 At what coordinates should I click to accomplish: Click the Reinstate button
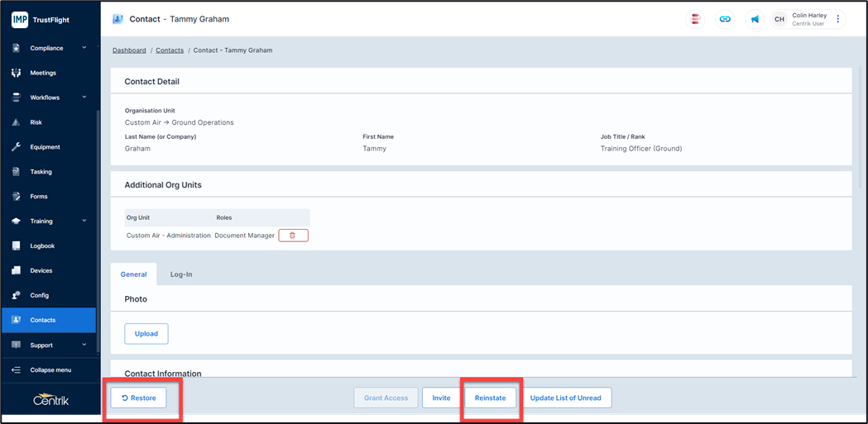(x=490, y=398)
